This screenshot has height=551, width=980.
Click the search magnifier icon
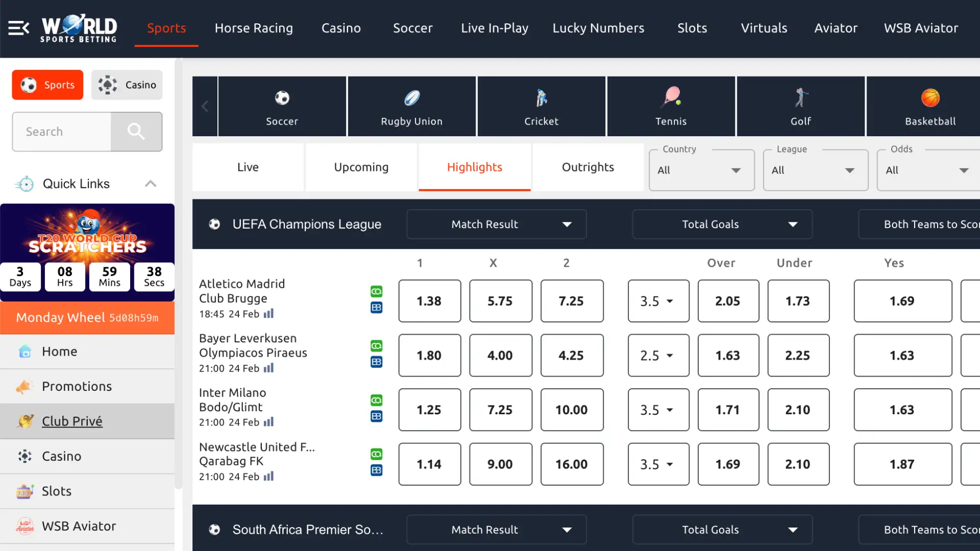tap(136, 132)
